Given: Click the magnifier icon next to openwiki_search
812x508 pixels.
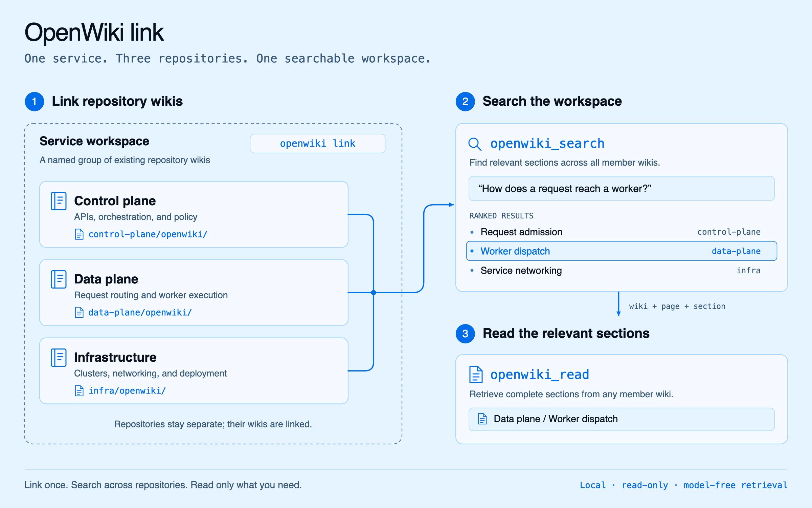Looking at the screenshot, I should pyautogui.click(x=475, y=144).
